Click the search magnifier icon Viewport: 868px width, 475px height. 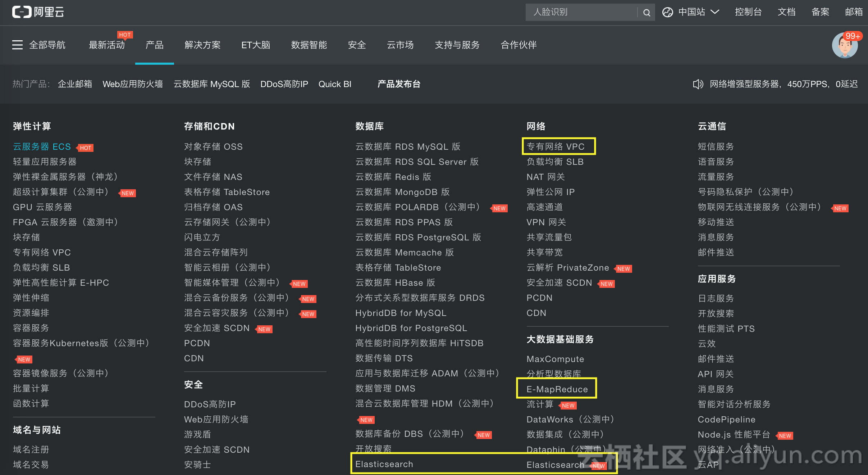[x=647, y=13]
